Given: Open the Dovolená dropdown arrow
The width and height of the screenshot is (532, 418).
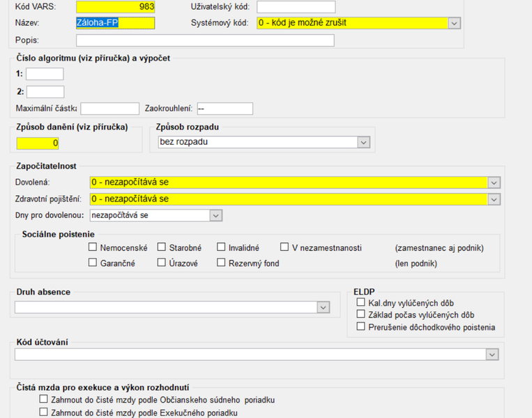Looking at the screenshot, I should [494, 183].
